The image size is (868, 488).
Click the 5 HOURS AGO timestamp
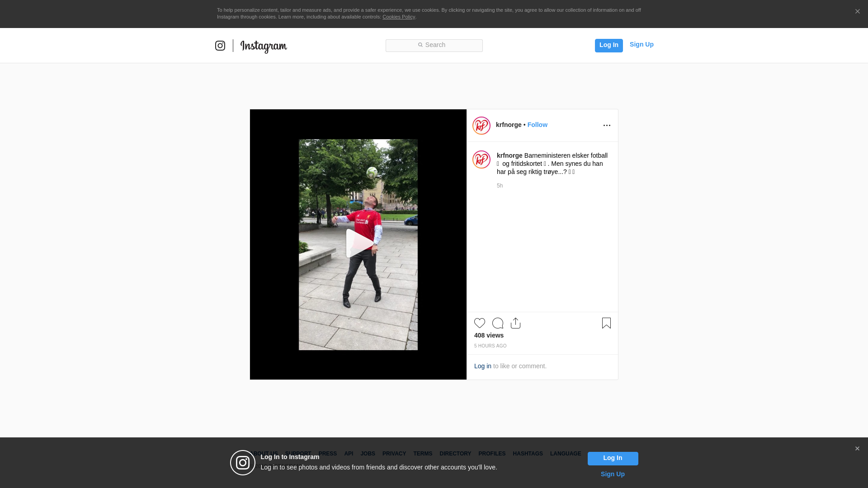click(x=490, y=346)
